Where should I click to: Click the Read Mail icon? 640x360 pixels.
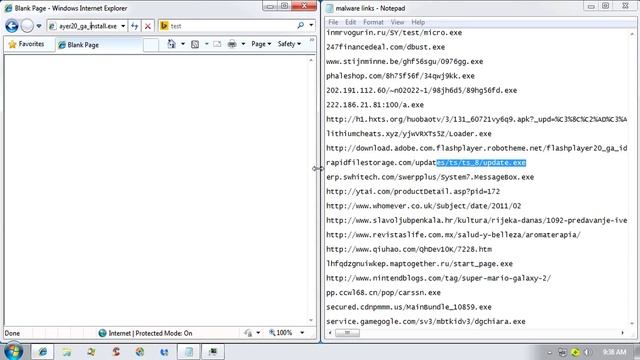[x=217, y=44]
